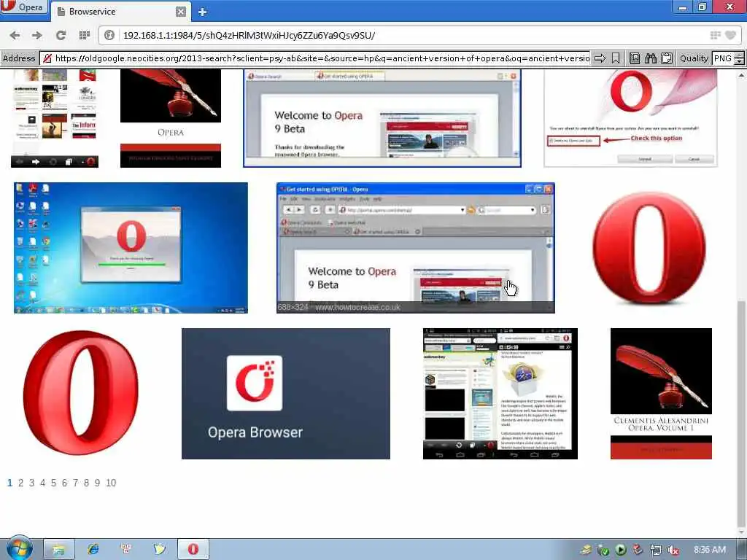Click the broken-lock security icon
747x560 pixels.
(x=47, y=58)
